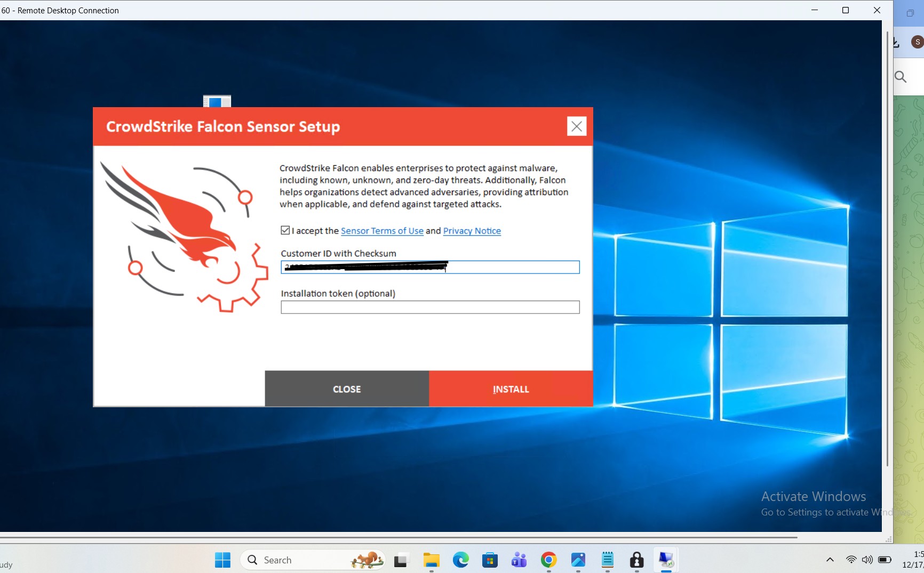The width and height of the screenshot is (924, 573).
Task: Check the battery status icon
Action: [x=885, y=560]
